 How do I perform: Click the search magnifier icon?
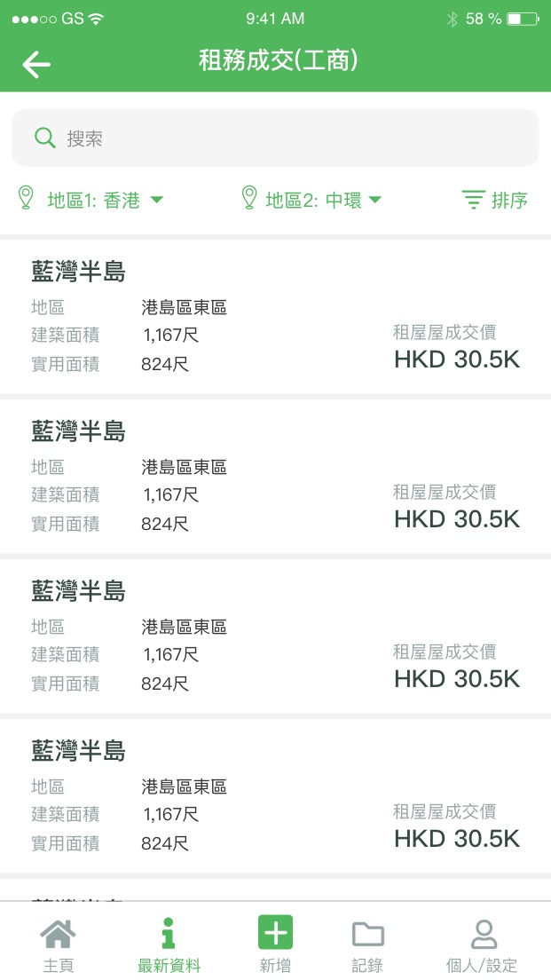(44, 138)
